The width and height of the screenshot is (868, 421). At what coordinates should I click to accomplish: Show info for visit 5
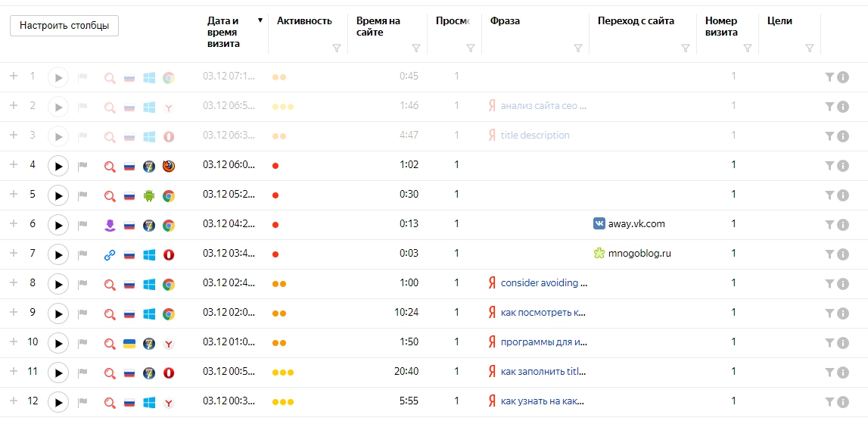[843, 195]
